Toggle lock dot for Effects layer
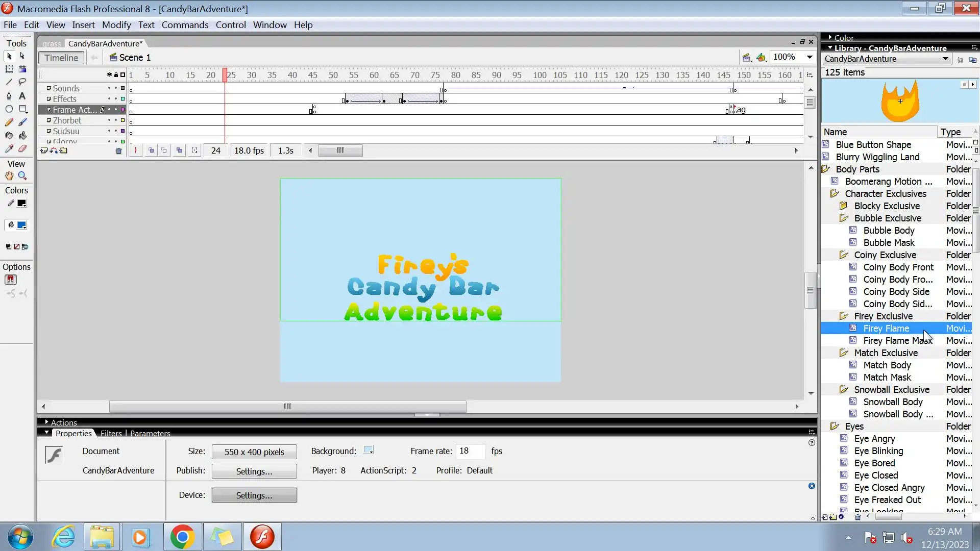This screenshot has width=980, height=551. [116, 99]
